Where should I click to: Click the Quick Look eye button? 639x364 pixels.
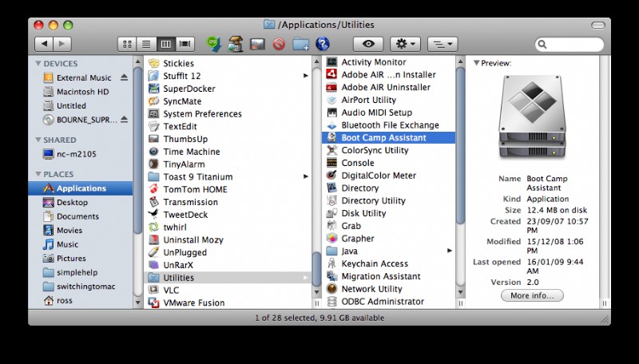pyautogui.click(x=368, y=44)
